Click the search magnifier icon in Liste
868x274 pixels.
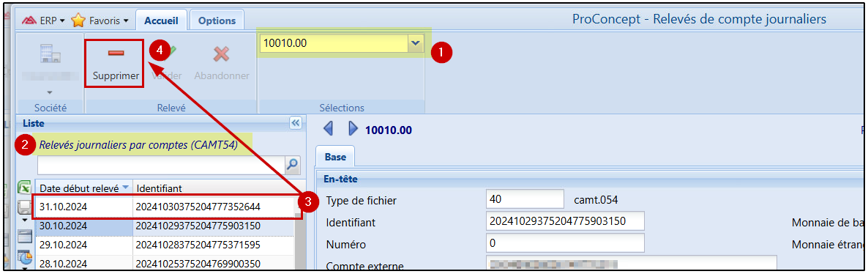[292, 165]
